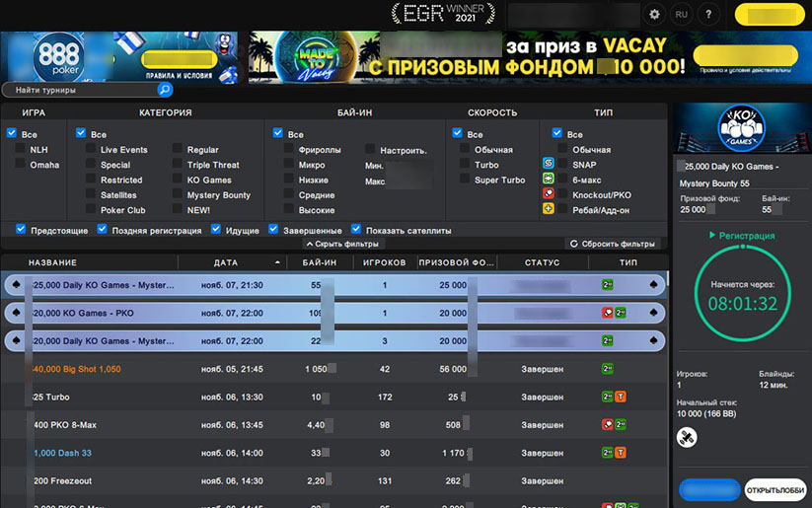812x508 pixels.
Task: Check the Poker Club category checkbox
Action: coord(91,209)
